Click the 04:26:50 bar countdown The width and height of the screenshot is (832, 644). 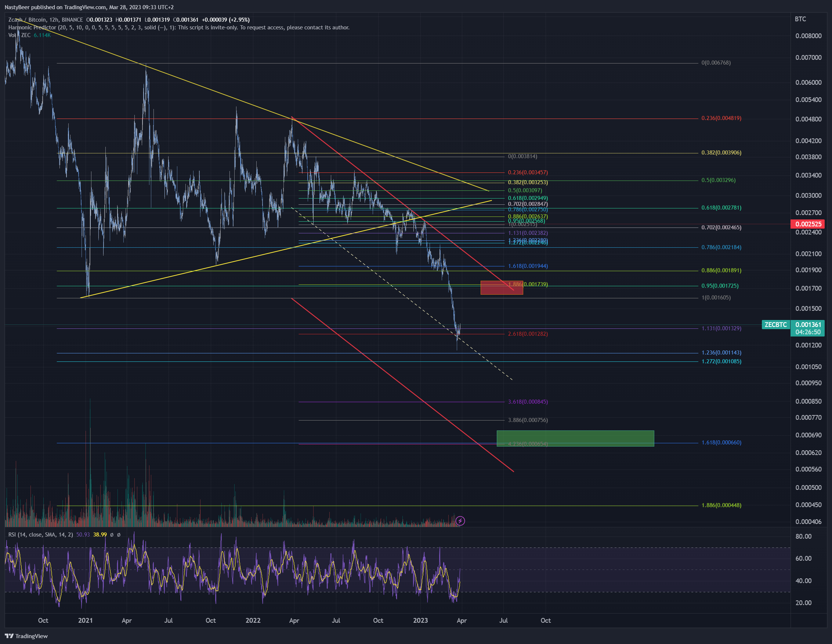click(x=808, y=332)
